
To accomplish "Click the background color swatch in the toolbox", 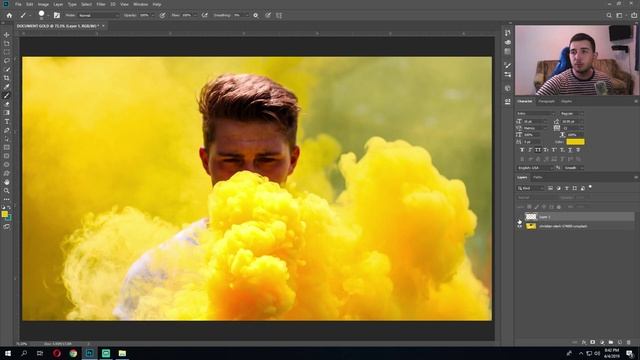I will [x=9, y=218].
